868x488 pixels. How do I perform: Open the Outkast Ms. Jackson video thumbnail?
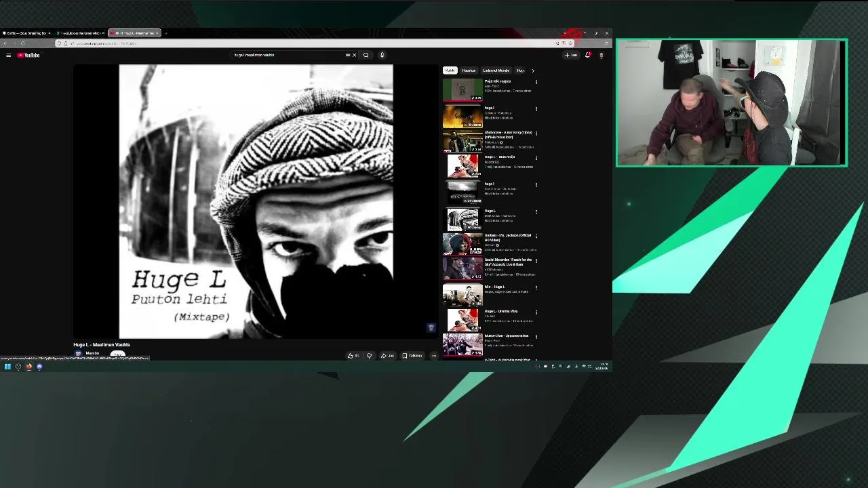[462, 245]
